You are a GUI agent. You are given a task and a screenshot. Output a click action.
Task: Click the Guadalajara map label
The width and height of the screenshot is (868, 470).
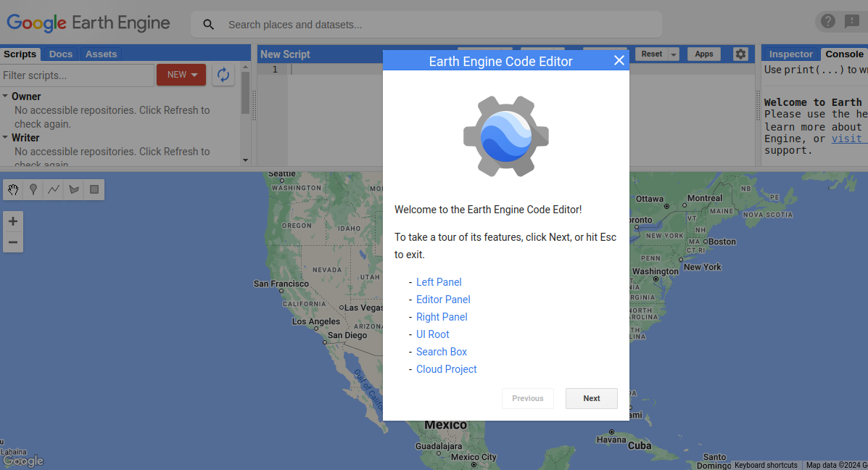[x=439, y=446]
